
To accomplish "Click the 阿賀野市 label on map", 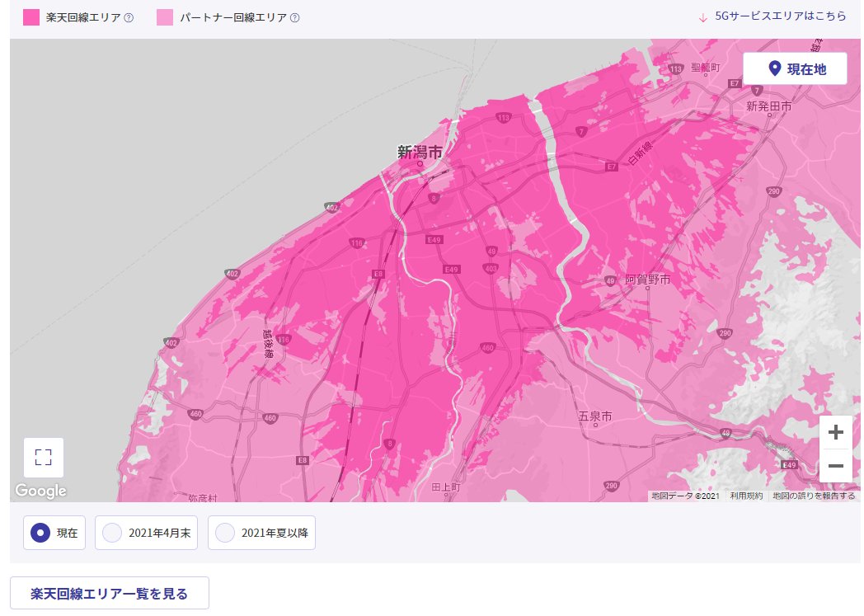I will click(x=648, y=280).
